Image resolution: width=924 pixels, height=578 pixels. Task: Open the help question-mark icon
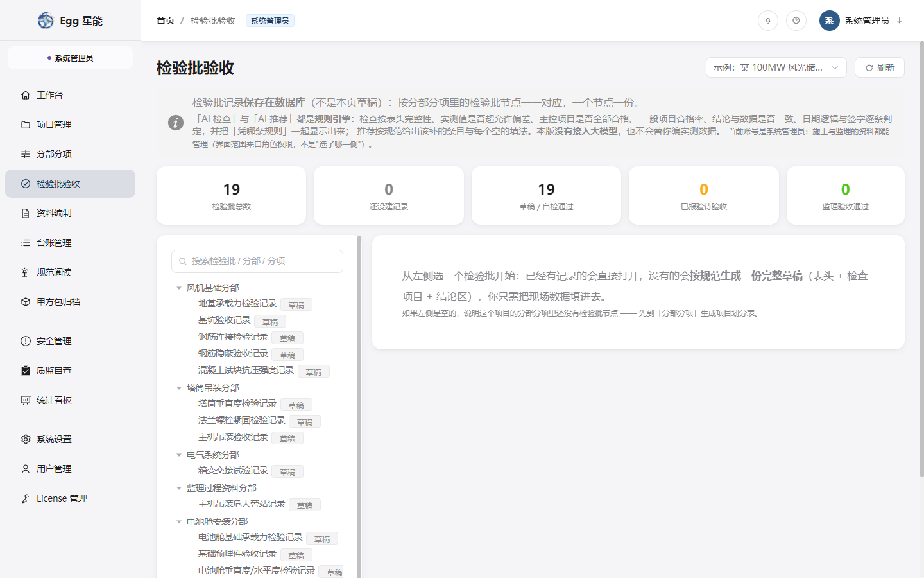(796, 21)
